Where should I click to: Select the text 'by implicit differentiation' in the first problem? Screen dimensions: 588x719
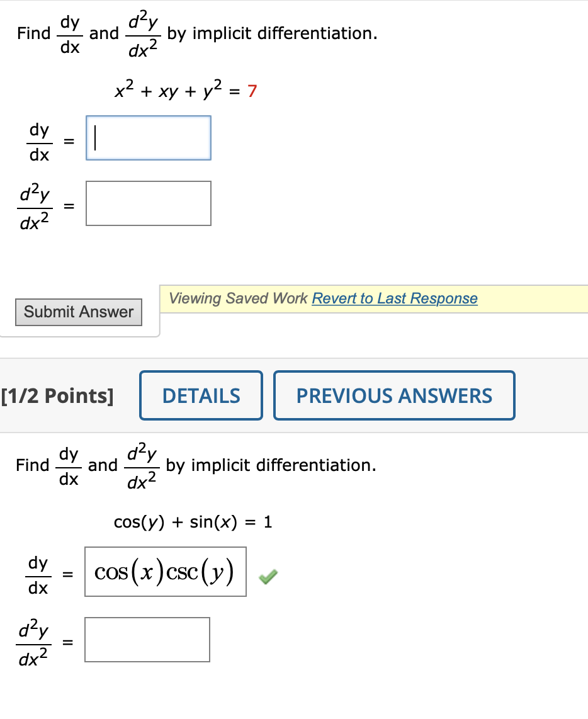pyautogui.click(x=271, y=33)
